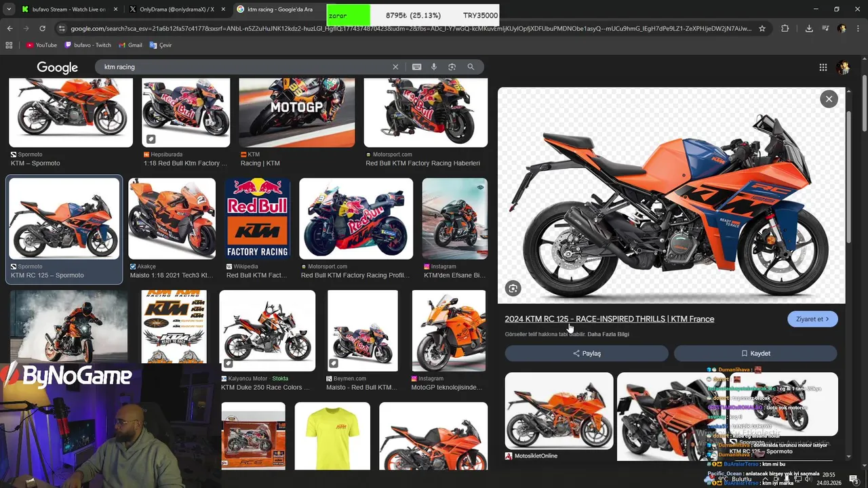Click the address bar URL
Image resolution: width=868 pixels, height=488 pixels.
(411, 28)
